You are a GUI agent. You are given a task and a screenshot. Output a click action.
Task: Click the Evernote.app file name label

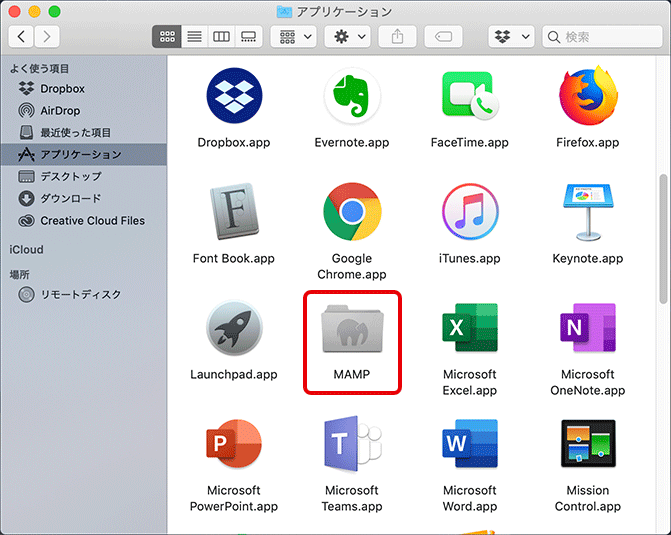(x=352, y=143)
